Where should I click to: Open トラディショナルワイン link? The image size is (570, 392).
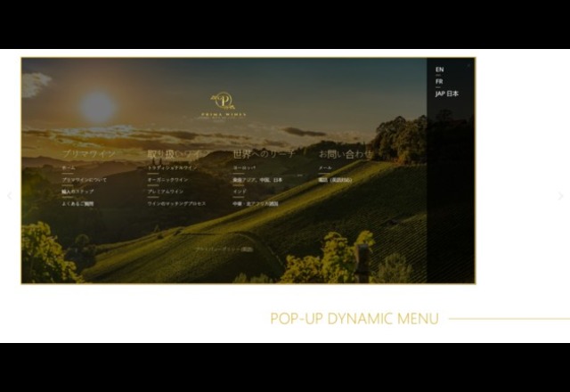point(172,167)
